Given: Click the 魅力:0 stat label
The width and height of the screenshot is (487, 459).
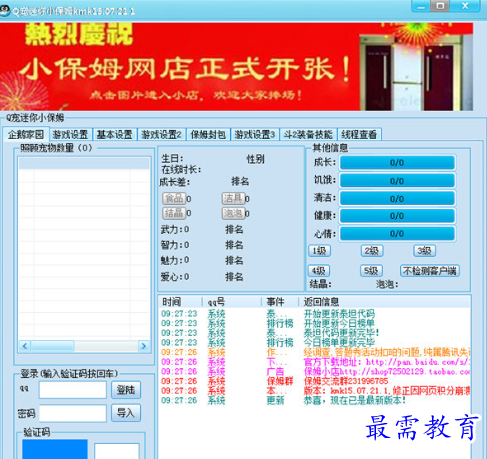Looking at the screenshot, I should (x=175, y=260).
